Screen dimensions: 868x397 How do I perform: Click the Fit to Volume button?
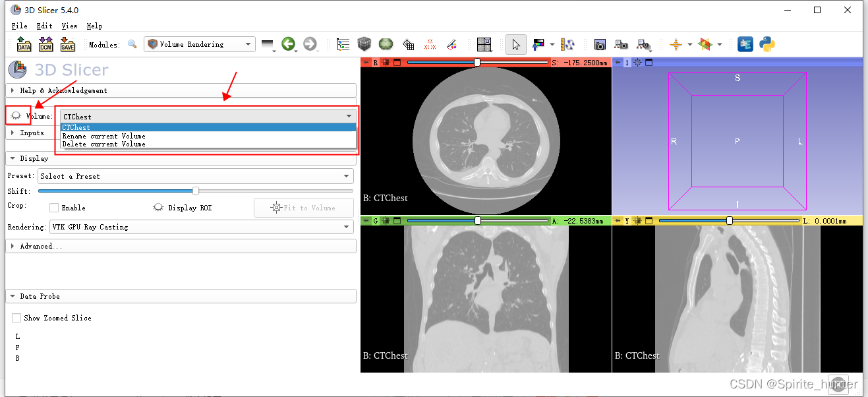pyautogui.click(x=304, y=208)
